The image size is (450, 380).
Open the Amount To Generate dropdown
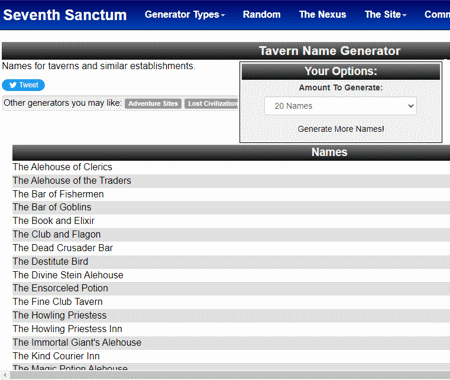tap(340, 106)
